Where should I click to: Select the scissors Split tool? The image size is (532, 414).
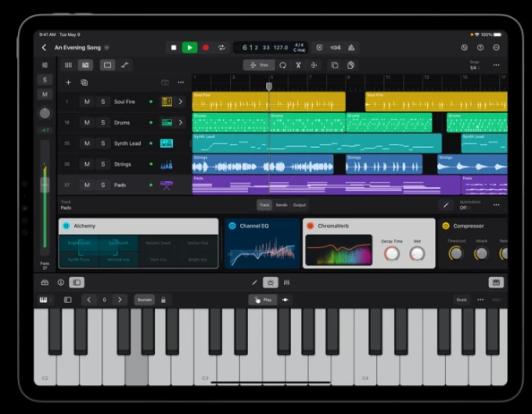pyautogui.click(x=298, y=65)
